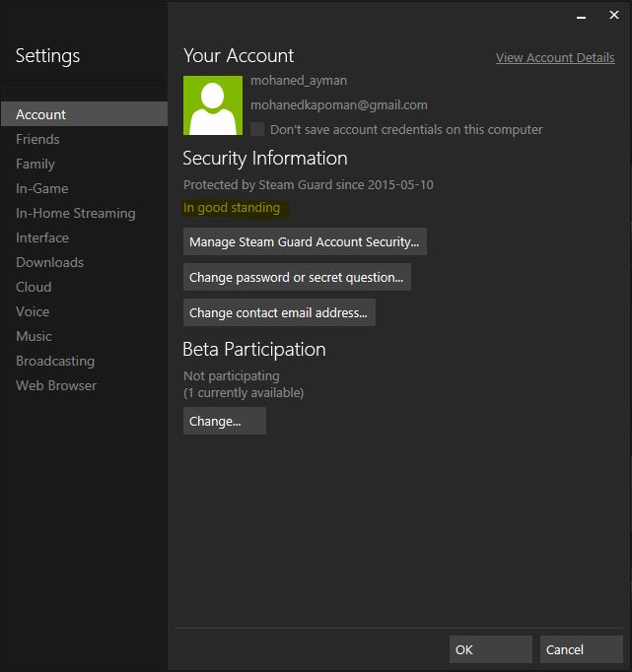Click Change contact email address button
This screenshot has width=632, height=672.
pos(279,312)
